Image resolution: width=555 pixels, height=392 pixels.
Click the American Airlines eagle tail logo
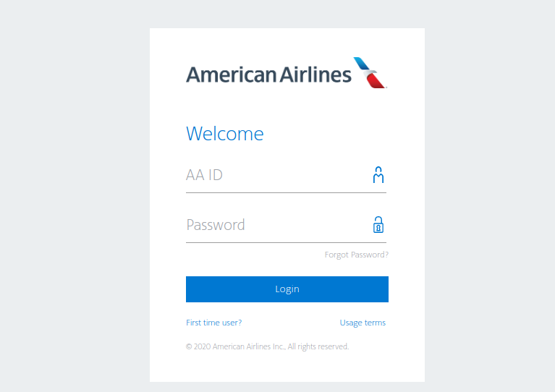370,72
